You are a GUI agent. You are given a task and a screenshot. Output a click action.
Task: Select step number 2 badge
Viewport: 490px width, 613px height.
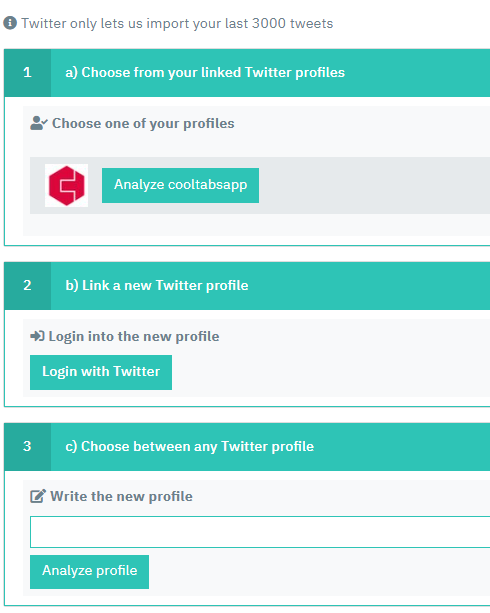coord(27,286)
